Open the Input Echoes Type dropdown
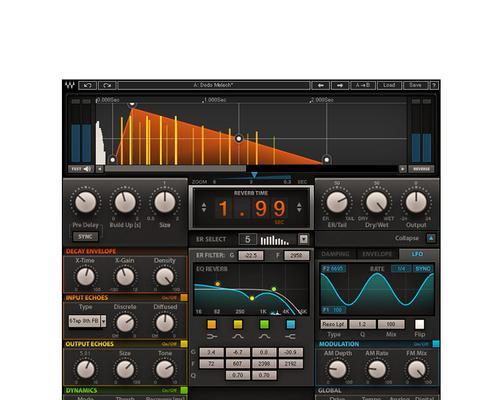Screen dimensions: 500x400 point(104,321)
